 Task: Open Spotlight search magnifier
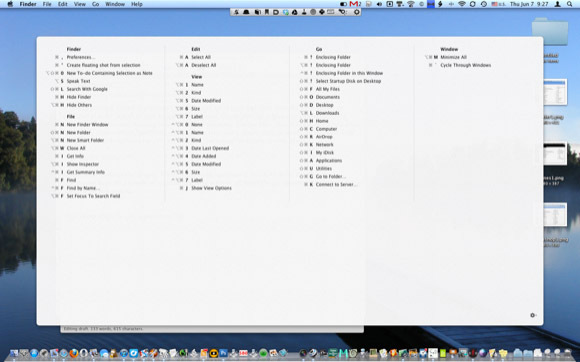click(x=570, y=4)
